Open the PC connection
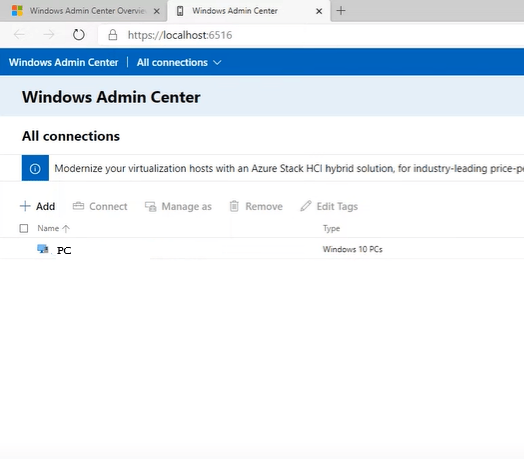 (64, 250)
